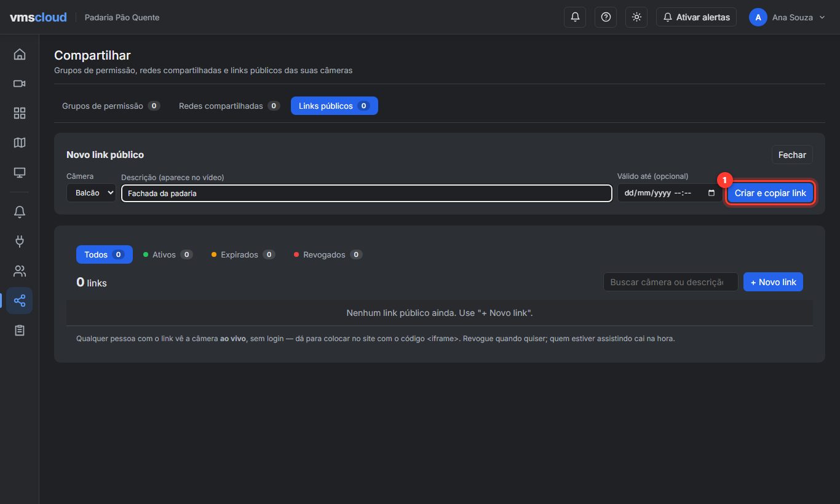The width and height of the screenshot is (840, 504).
Task: Open the map icon in the sidebar
Action: (20, 143)
